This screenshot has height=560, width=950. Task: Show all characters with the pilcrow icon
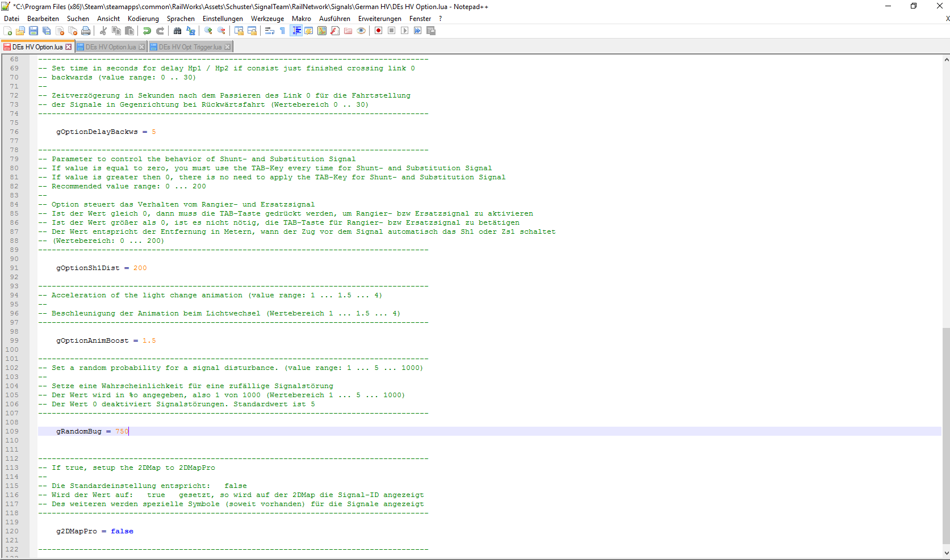(x=283, y=31)
